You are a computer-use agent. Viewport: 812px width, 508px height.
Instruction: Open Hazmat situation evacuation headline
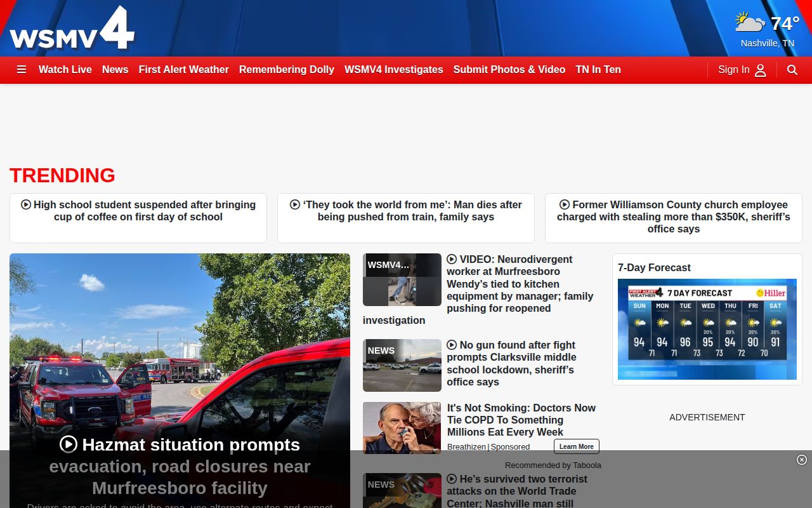(180, 466)
